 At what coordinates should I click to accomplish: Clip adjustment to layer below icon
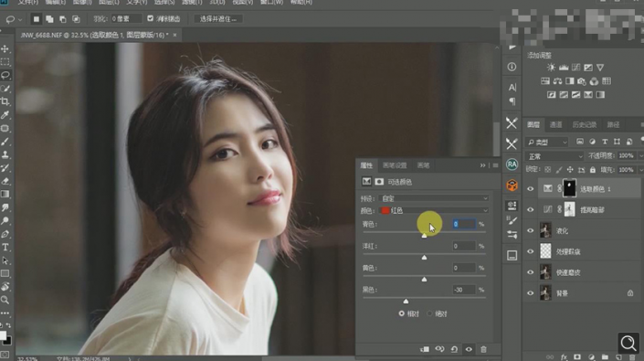click(x=425, y=349)
